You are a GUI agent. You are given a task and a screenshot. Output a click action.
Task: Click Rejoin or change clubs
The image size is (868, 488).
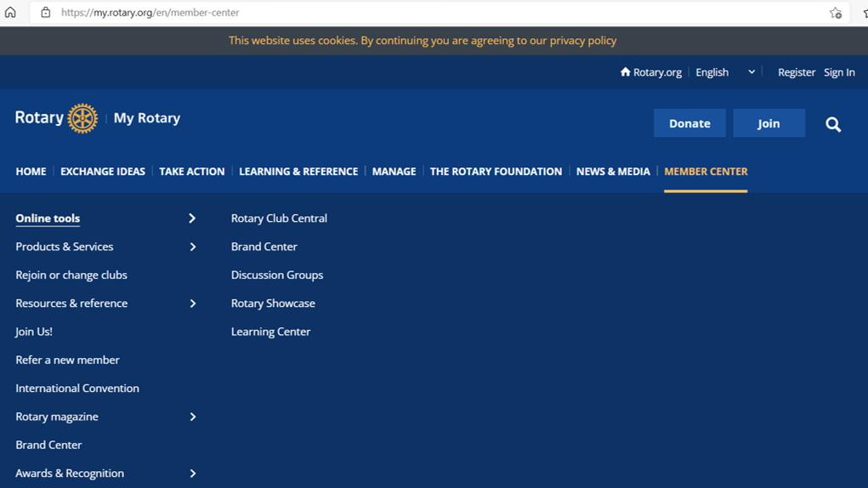(71, 275)
